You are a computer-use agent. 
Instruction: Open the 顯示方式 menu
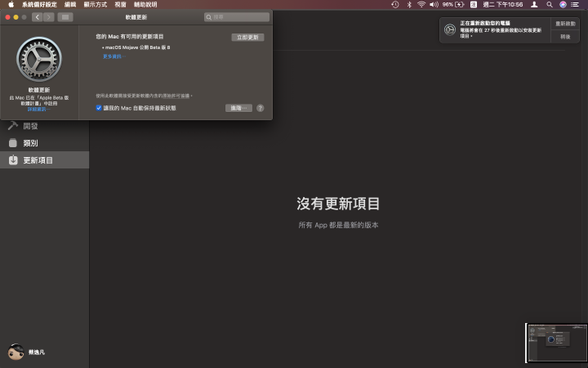coord(96,5)
